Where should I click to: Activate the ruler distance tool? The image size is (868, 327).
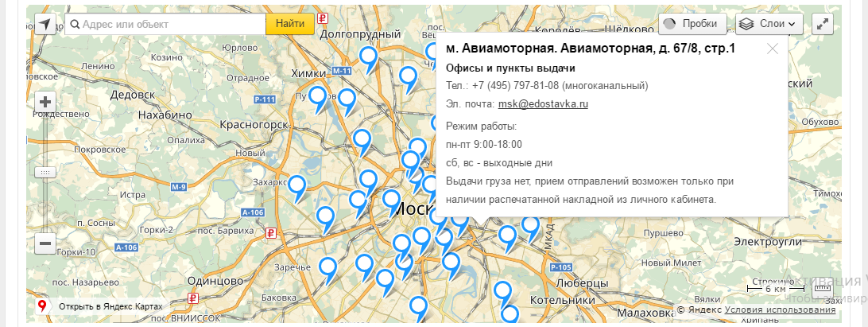point(822,288)
